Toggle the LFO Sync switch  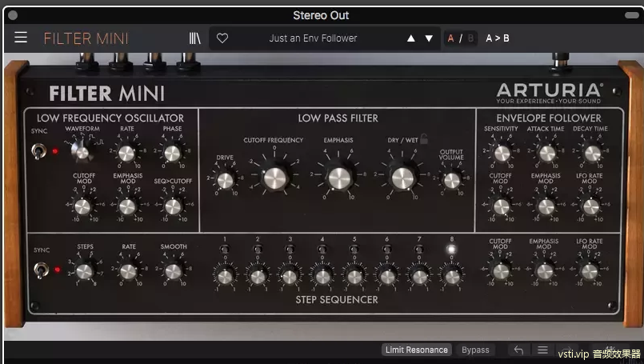click(38, 150)
